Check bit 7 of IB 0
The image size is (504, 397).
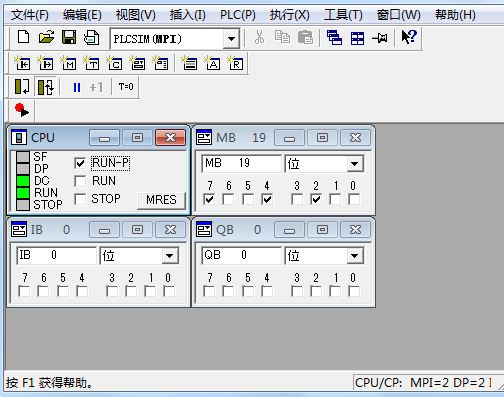24,291
